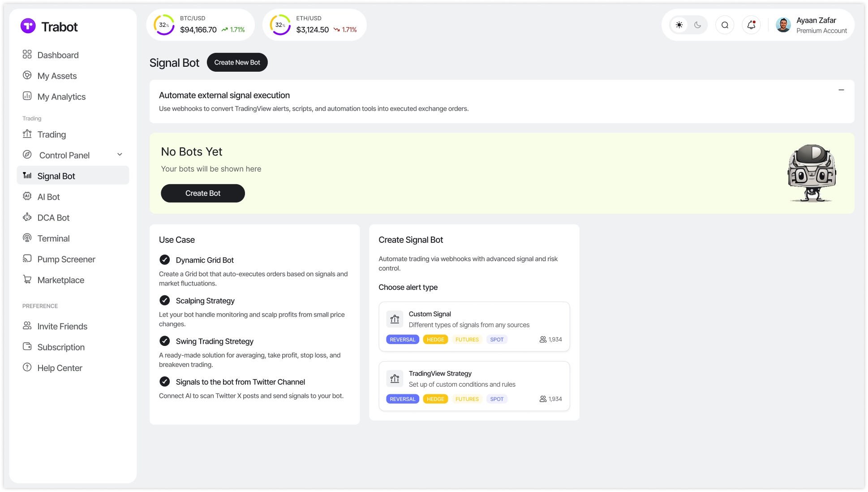This screenshot has width=868, height=492.
Task: Open the AI Bot section
Action: pyautogui.click(x=48, y=196)
